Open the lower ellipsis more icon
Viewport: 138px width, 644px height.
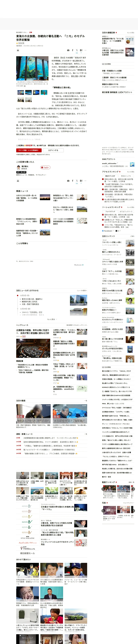(x=85, y=181)
